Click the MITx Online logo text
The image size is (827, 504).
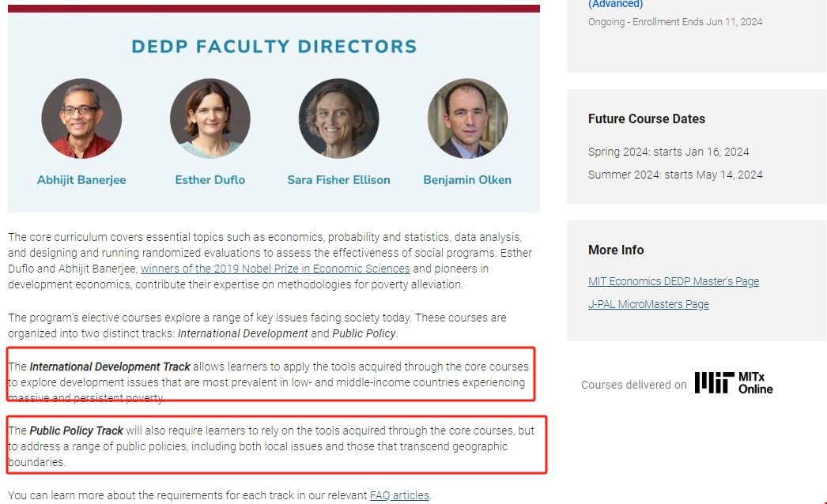[755, 383]
